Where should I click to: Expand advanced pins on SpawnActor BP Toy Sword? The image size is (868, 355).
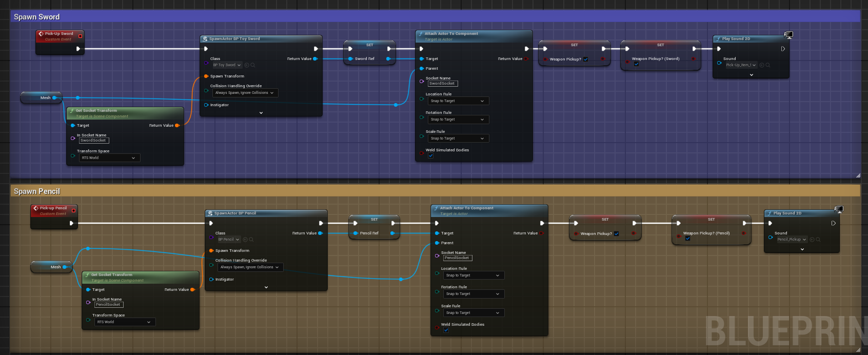coord(261,112)
